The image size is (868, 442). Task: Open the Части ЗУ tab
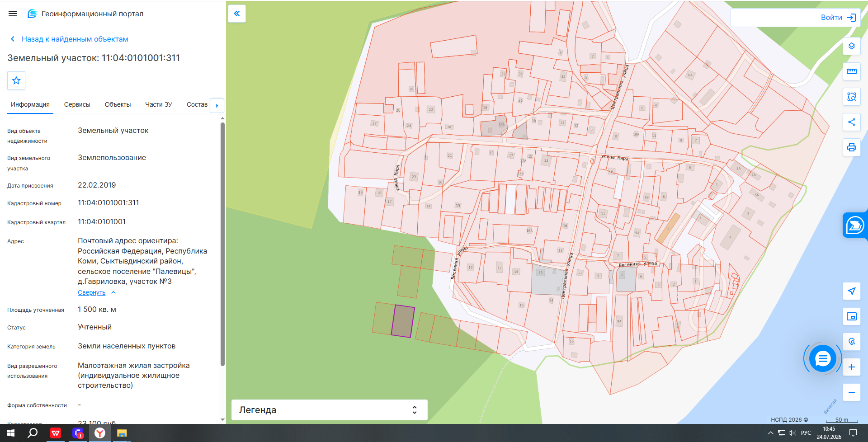[x=159, y=104]
